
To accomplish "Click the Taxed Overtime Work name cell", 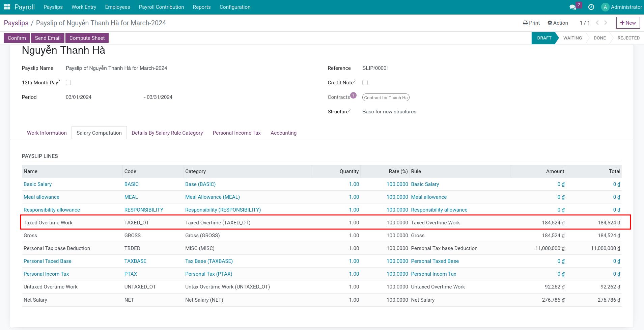I will 48,223.
